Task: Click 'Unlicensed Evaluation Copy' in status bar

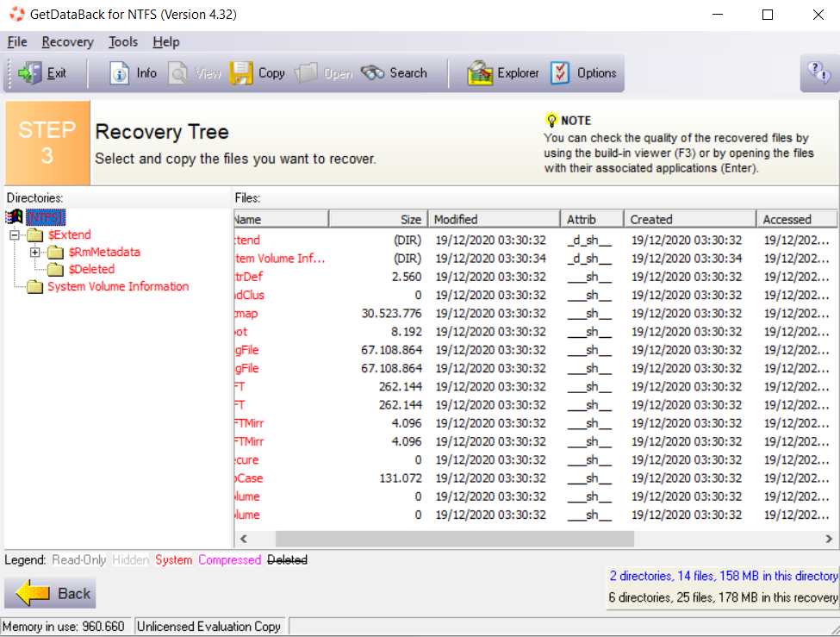Action: (208, 627)
